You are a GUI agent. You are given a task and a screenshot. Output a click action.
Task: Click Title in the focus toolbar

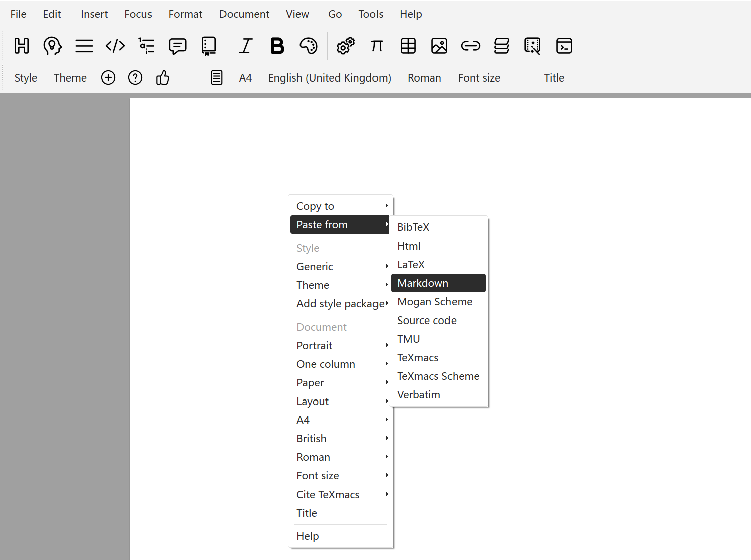click(554, 78)
